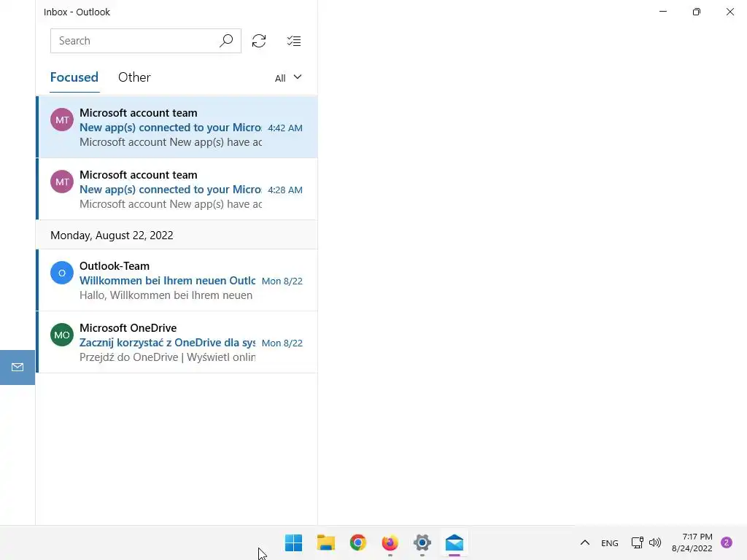Click inside the Search field
The height and width of the screenshot is (560, 747).
[146, 41]
